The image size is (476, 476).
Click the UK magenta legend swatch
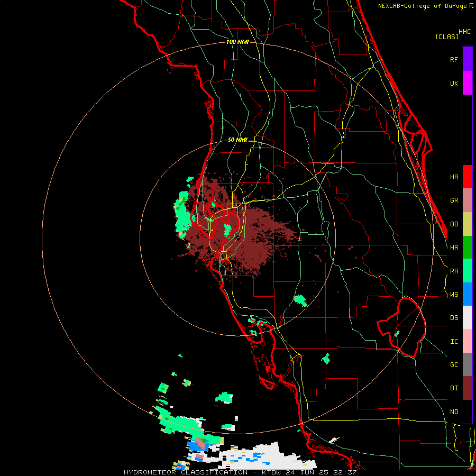point(467,83)
